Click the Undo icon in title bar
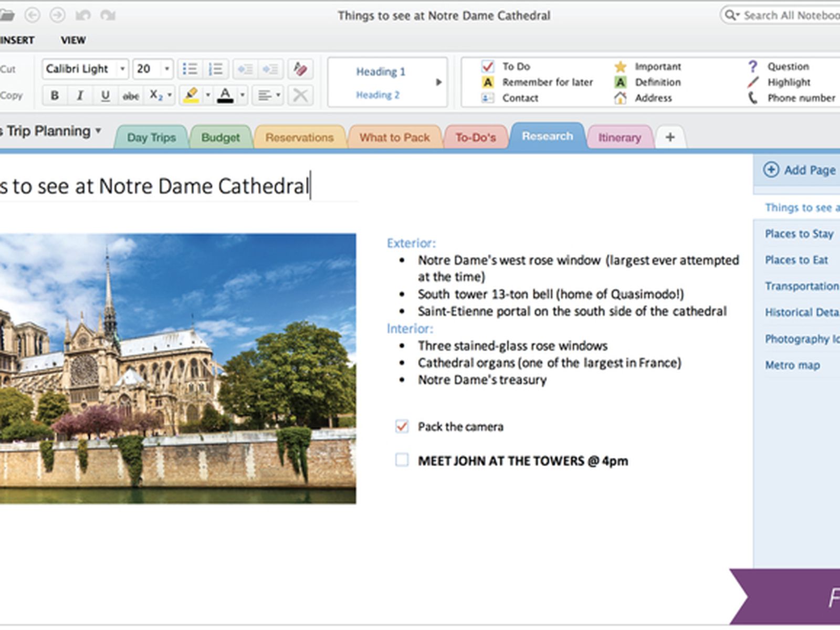The height and width of the screenshot is (630, 840). pos(82,15)
